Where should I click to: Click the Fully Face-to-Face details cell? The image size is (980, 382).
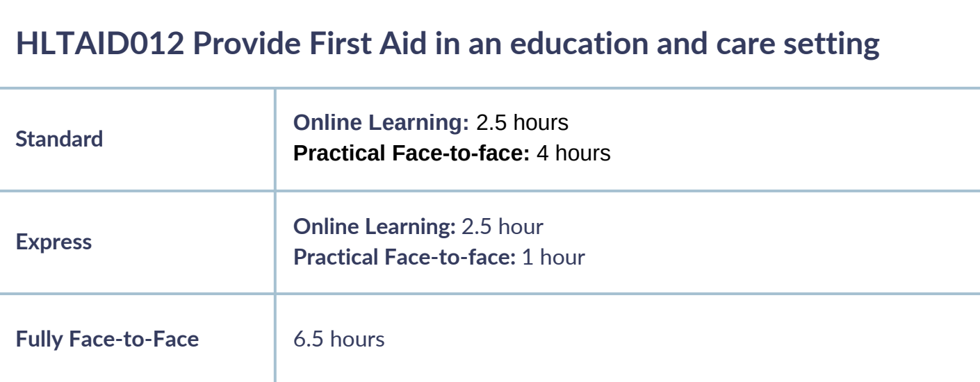(627, 340)
